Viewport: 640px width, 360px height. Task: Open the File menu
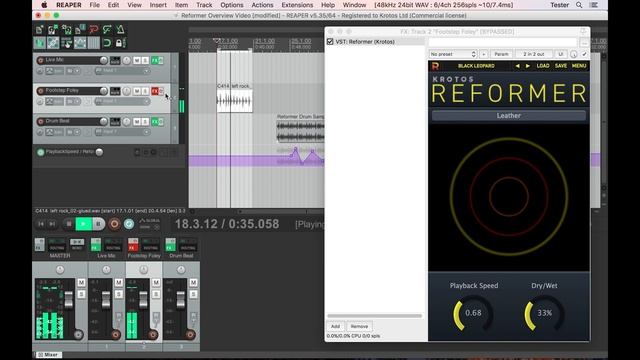tap(94, 5)
